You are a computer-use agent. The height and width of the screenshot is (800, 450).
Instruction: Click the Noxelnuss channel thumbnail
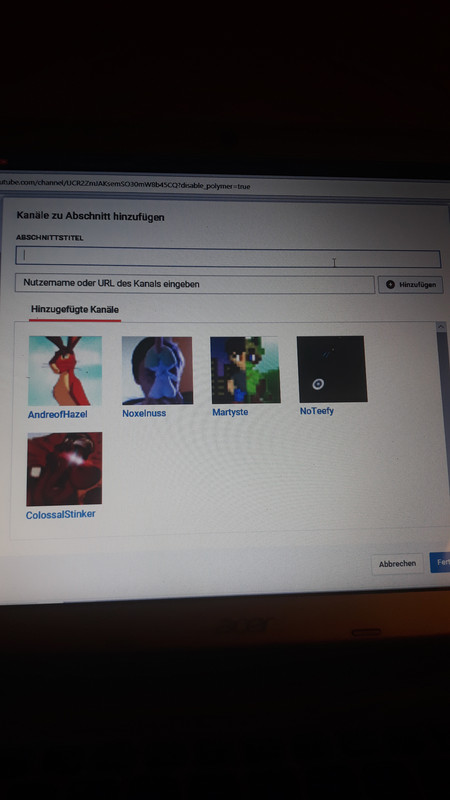tap(157, 370)
